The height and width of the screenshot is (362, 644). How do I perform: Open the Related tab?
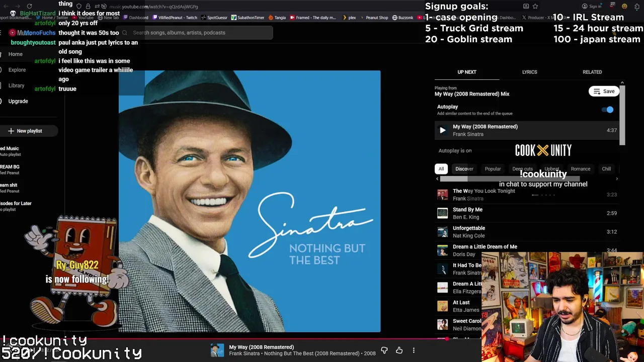tap(592, 72)
